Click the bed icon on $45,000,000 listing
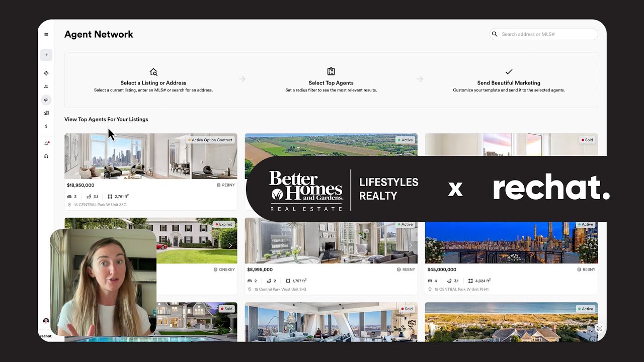This screenshot has width=644, height=362. (x=430, y=281)
